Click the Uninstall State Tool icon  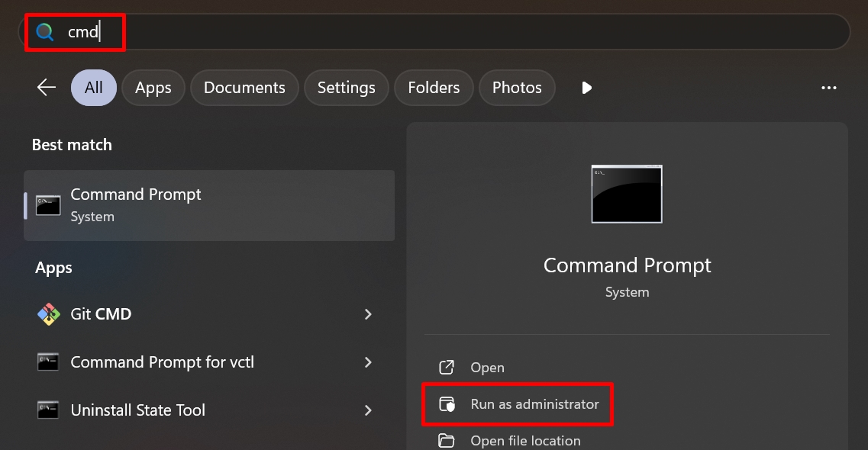coord(48,410)
